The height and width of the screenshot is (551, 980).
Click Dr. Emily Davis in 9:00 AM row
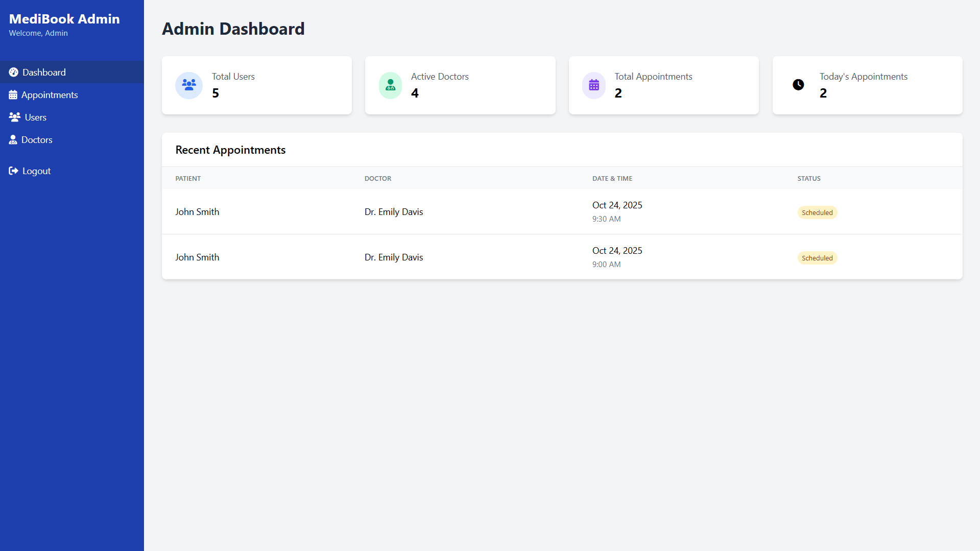point(394,257)
